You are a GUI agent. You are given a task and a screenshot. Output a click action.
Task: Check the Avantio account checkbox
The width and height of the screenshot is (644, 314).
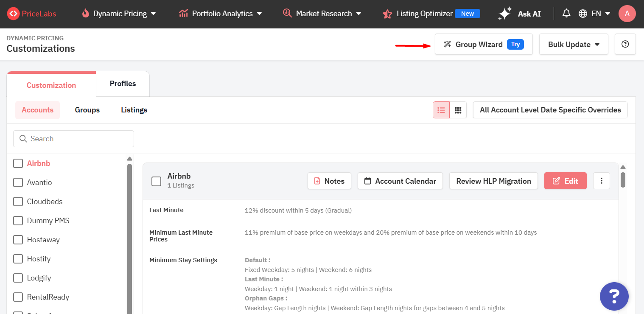18,182
